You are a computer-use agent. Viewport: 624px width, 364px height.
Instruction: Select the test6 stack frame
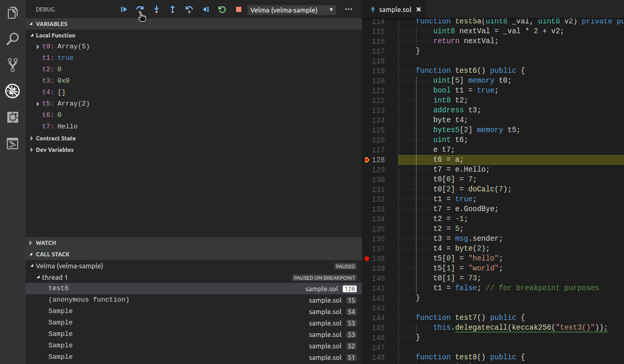pyautogui.click(x=193, y=289)
